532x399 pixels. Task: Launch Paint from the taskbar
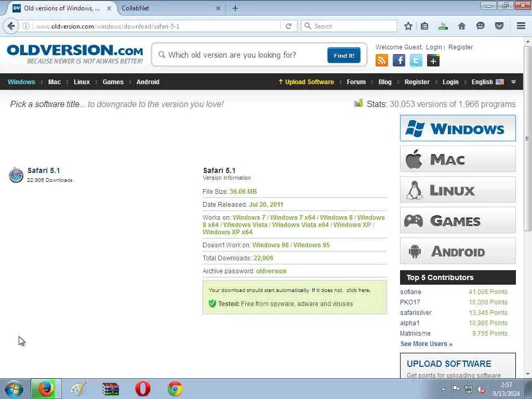[78, 389]
